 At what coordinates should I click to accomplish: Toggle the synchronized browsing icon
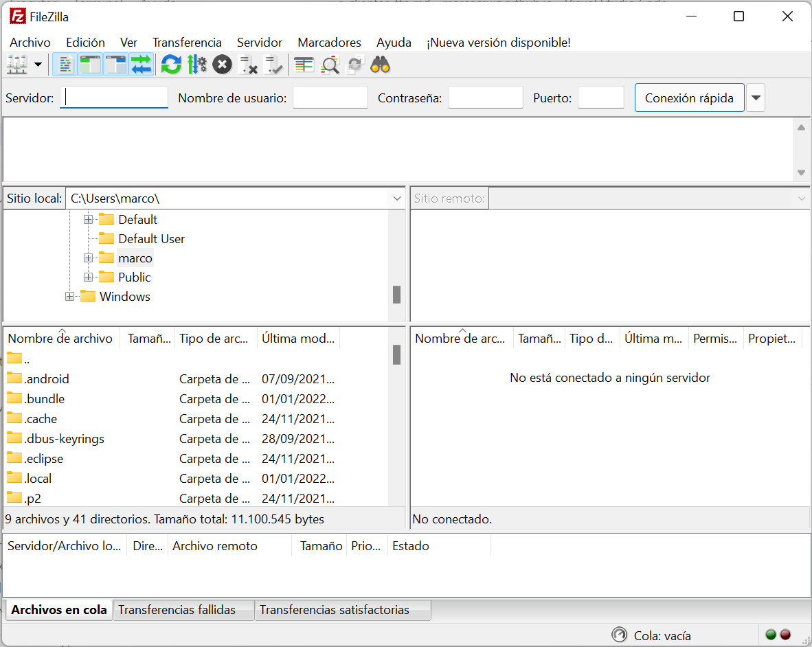coord(354,65)
